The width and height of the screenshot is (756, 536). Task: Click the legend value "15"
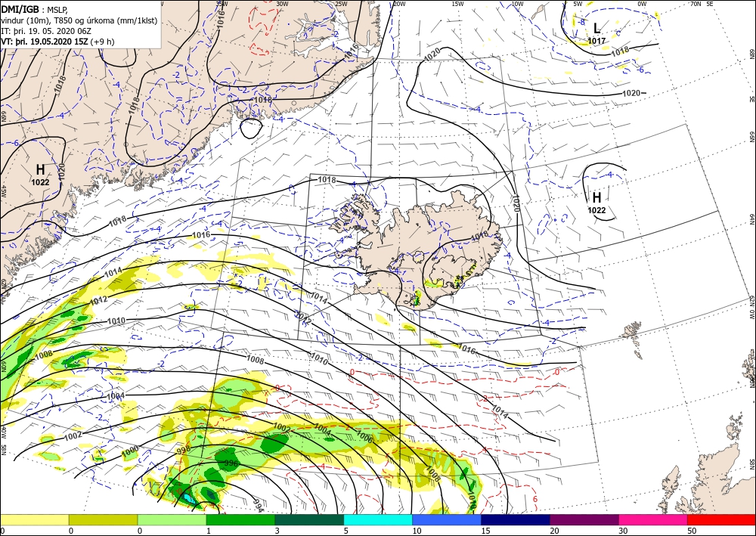point(485,531)
